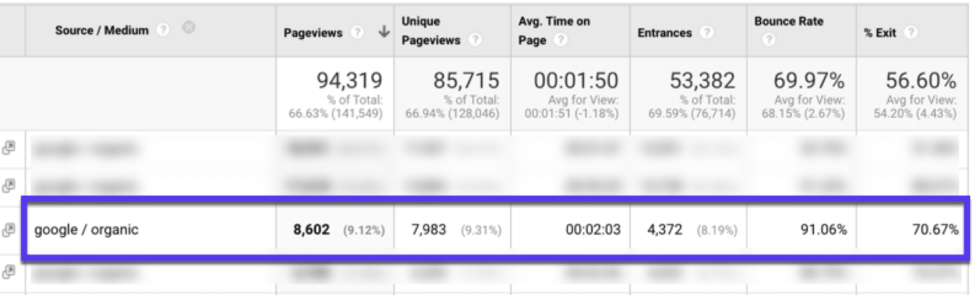Screen dimensions: 980x295
Task: Open the help tooltip for Unique Pageviews
Action: 475,41
